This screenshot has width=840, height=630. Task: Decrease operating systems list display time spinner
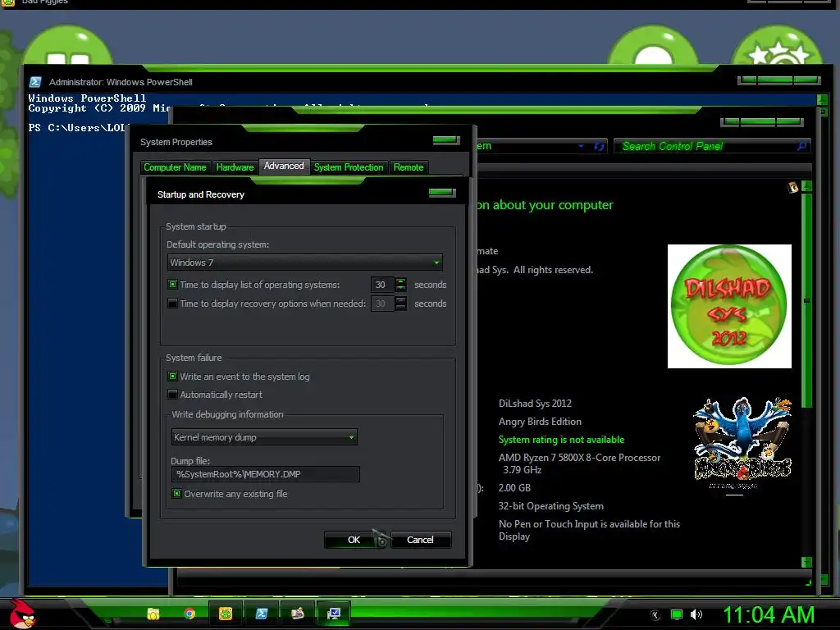pos(400,288)
